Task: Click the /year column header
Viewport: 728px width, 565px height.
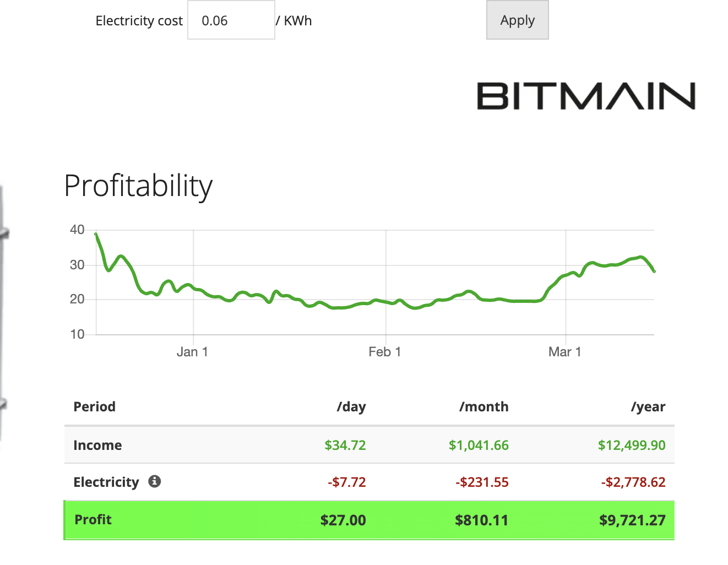Action: click(648, 406)
